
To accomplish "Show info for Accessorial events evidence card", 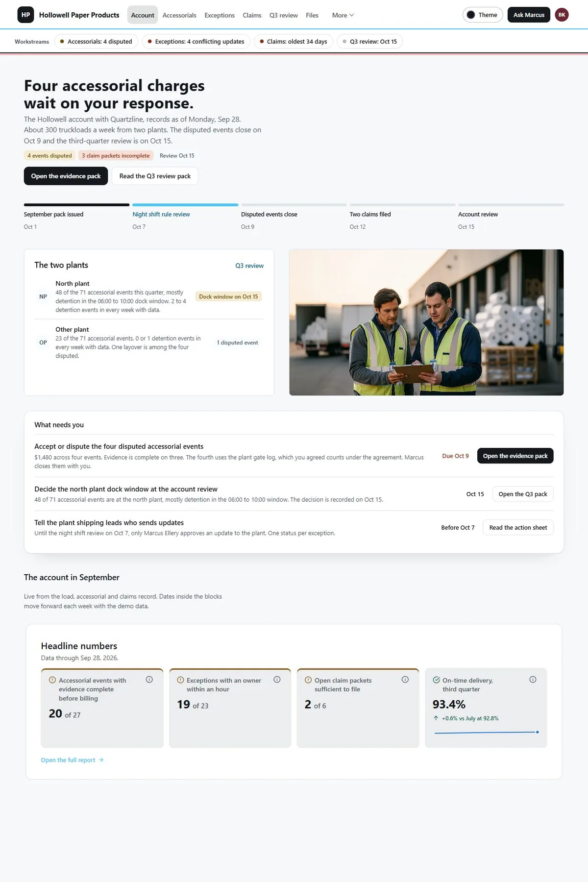I will 149,680.
